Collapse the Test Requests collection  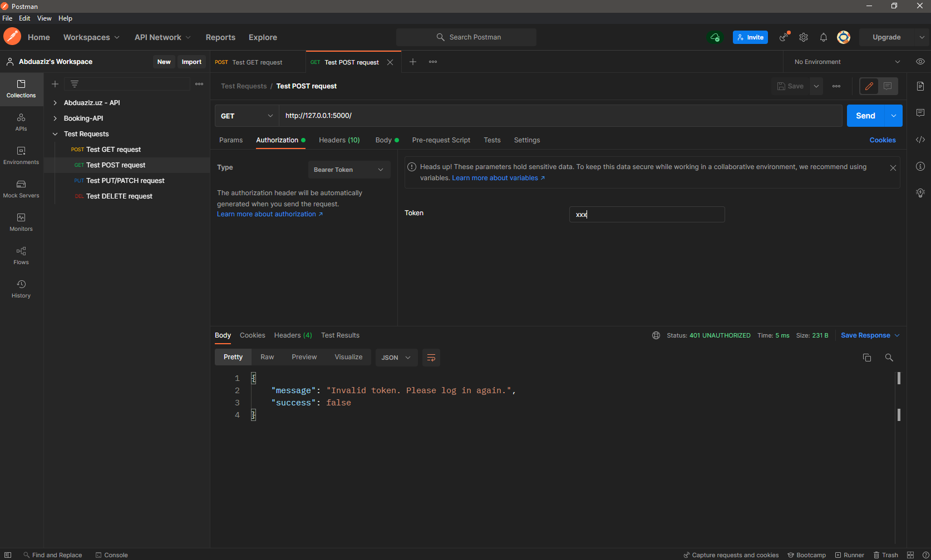tap(55, 134)
